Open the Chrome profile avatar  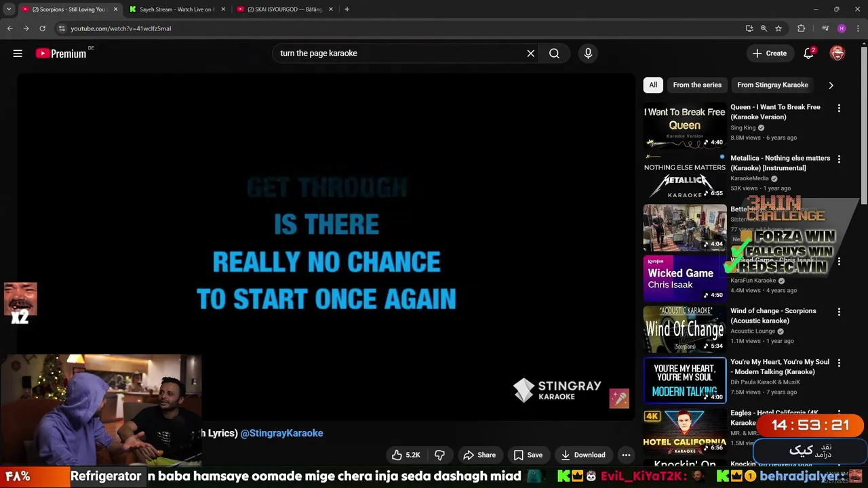pyautogui.click(x=842, y=28)
